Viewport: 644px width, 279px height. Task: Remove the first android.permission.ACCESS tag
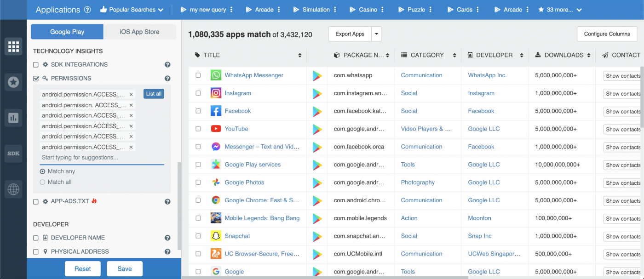tap(131, 94)
